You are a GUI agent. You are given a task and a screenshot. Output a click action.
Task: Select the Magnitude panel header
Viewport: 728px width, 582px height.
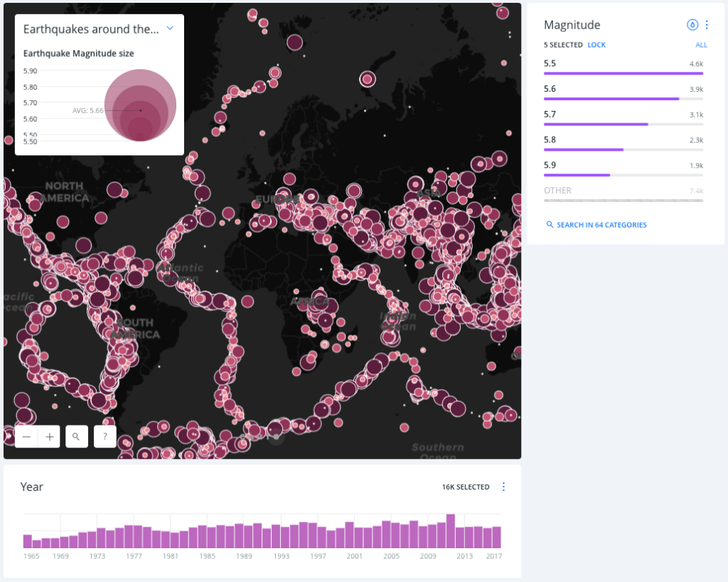pyautogui.click(x=572, y=24)
